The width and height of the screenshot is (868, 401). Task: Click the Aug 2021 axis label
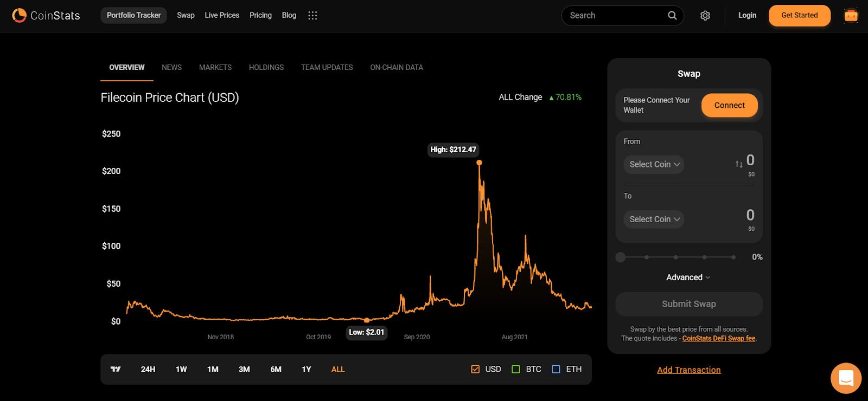514,337
